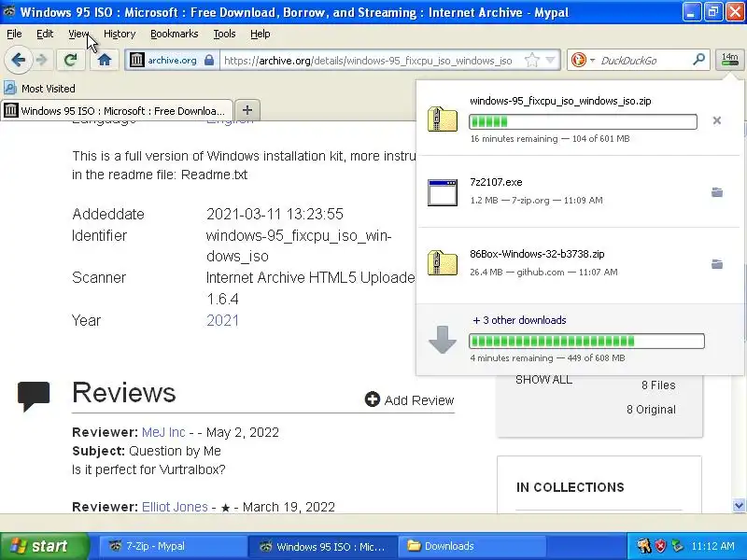Click the 8 Original text

(651, 410)
